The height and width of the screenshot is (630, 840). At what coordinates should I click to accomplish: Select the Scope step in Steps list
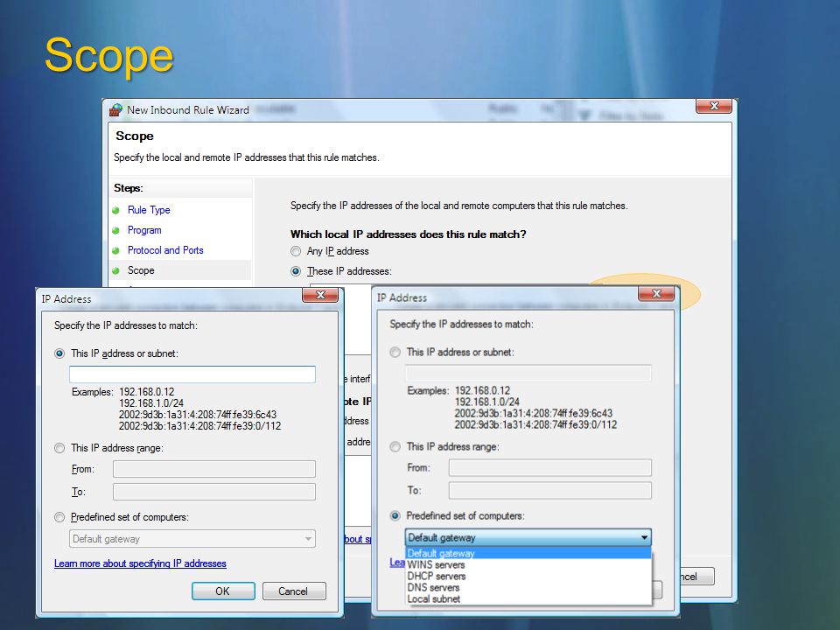[141, 270]
